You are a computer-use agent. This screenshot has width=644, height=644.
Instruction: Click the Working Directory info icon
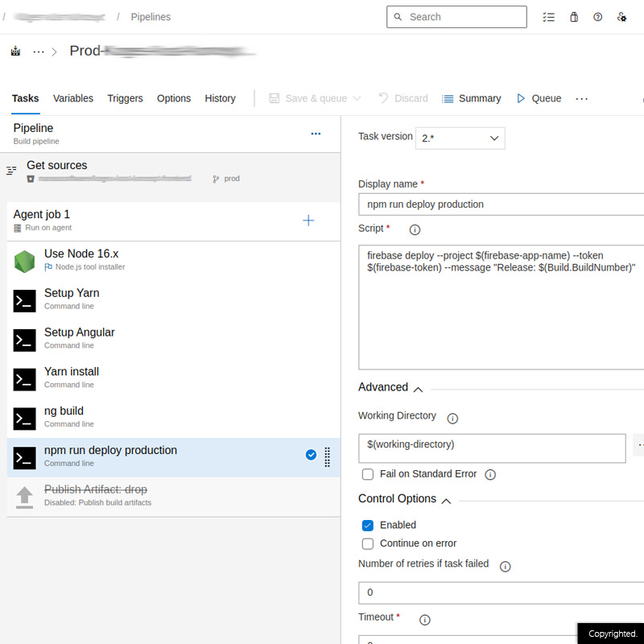452,419
